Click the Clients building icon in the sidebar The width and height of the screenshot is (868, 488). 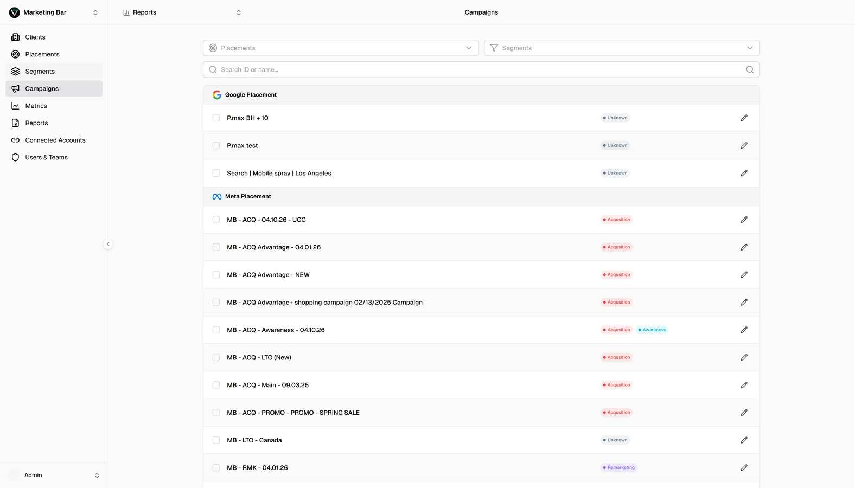tap(15, 37)
